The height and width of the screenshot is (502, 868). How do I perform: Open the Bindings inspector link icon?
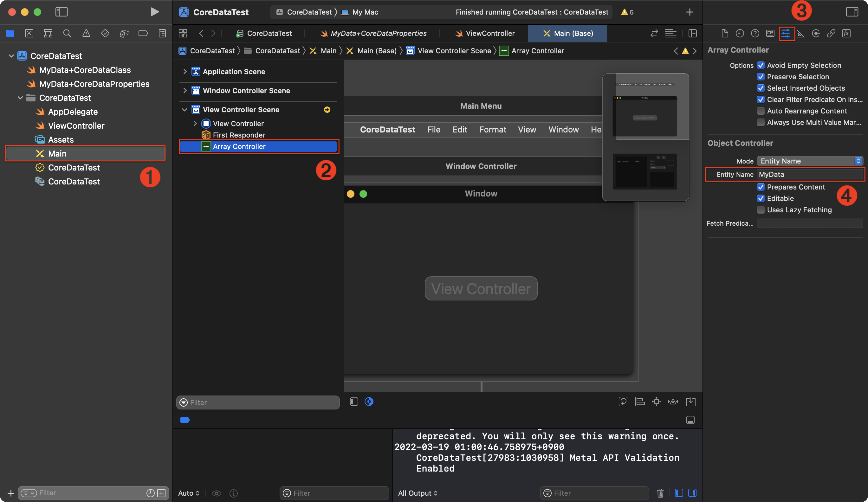831,33
